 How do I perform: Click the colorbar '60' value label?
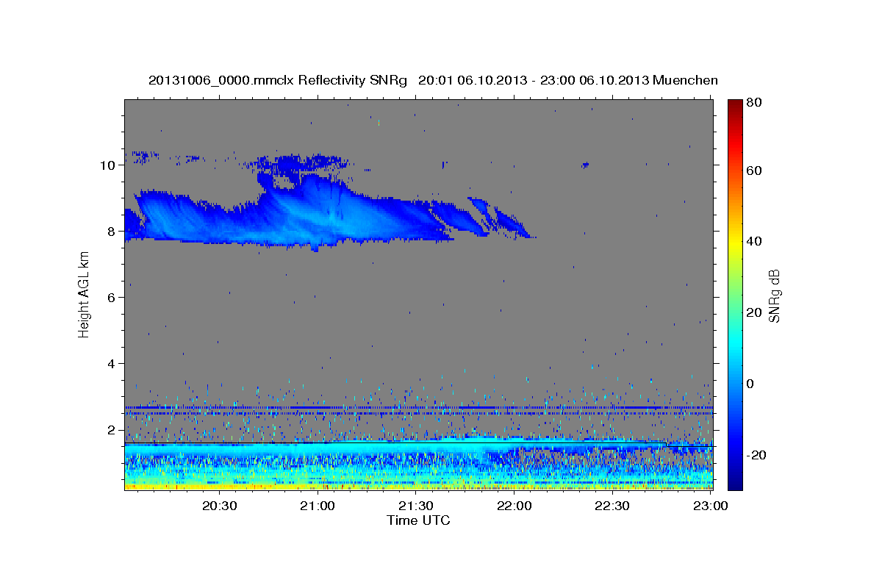point(754,171)
